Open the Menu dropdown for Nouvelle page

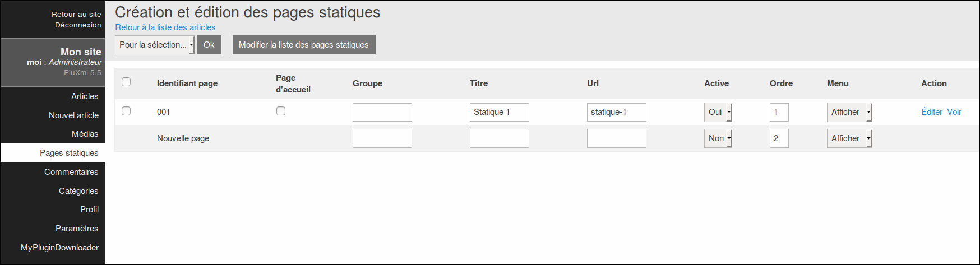pyautogui.click(x=849, y=138)
